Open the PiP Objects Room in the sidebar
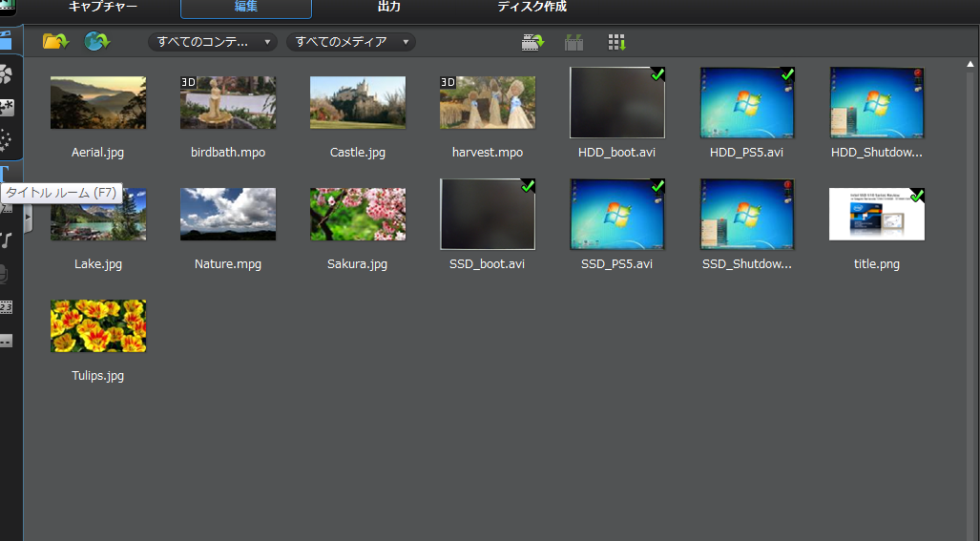 point(7,108)
